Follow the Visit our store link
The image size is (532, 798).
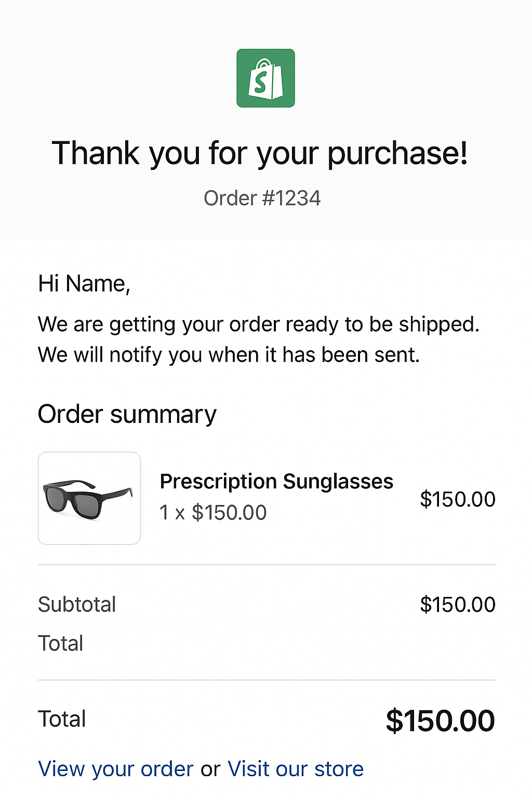tap(296, 769)
